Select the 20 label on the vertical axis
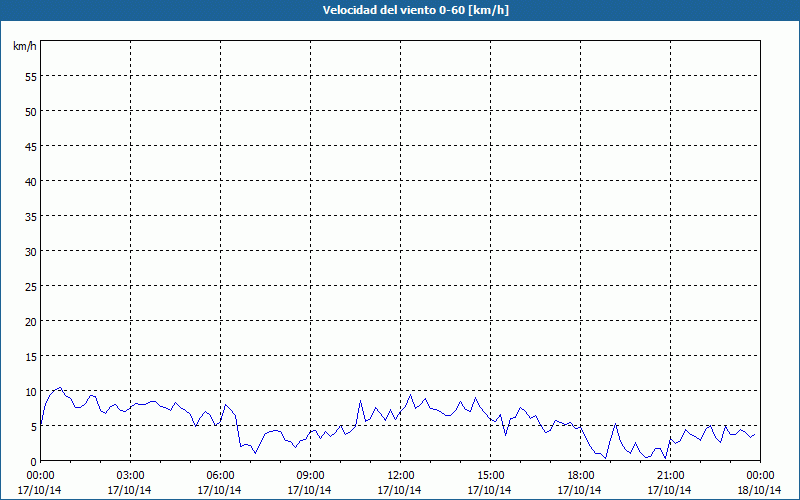800x500 pixels. click(x=30, y=321)
